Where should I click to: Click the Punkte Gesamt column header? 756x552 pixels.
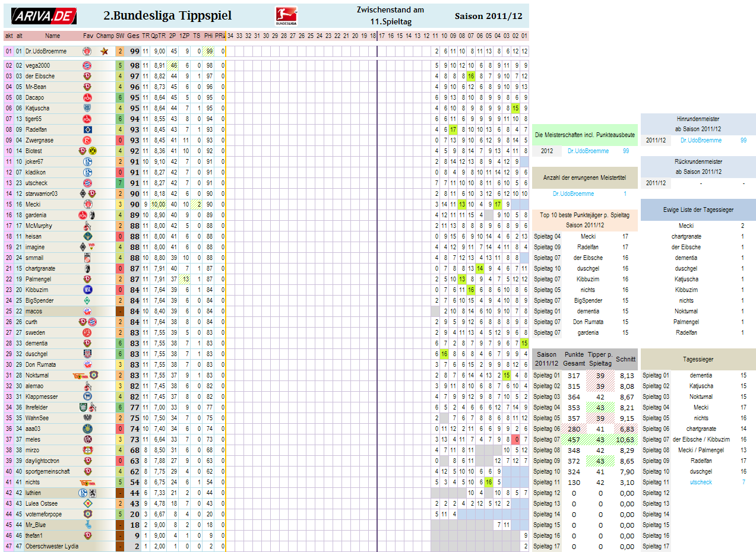click(x=574, y=359)
